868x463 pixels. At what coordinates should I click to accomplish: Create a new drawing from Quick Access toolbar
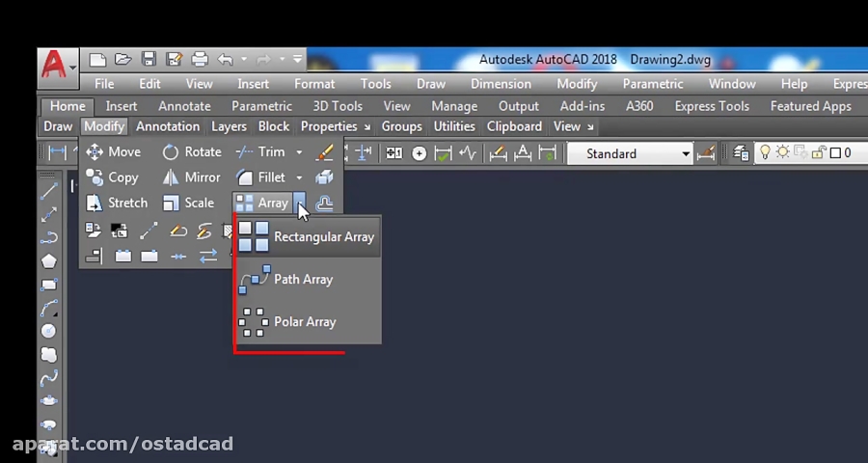coord(97,59)
